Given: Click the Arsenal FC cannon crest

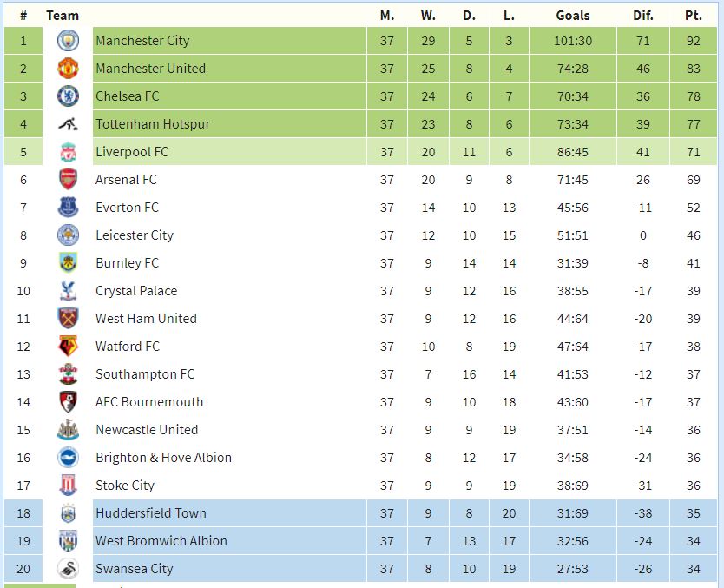Looking at the screenshot, I should point(68,180).
